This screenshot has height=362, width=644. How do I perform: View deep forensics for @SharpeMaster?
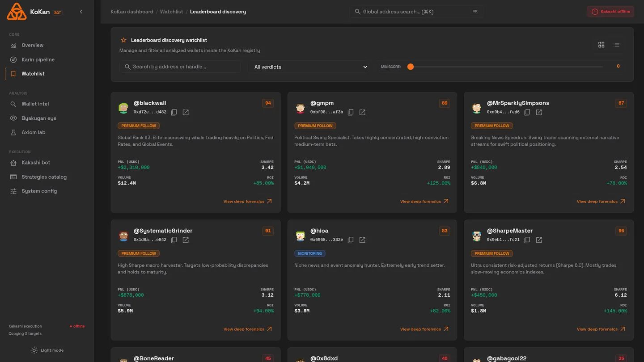click(x=601, y=329)
